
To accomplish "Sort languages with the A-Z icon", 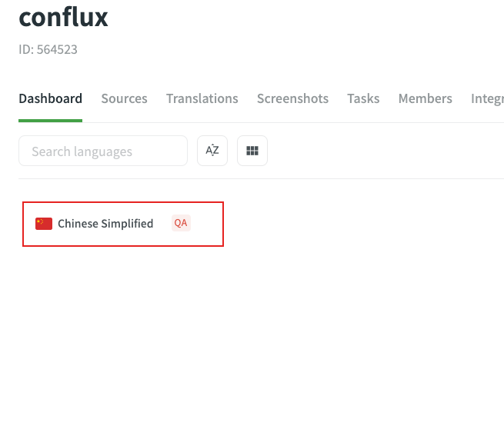I will pos(212,151).
